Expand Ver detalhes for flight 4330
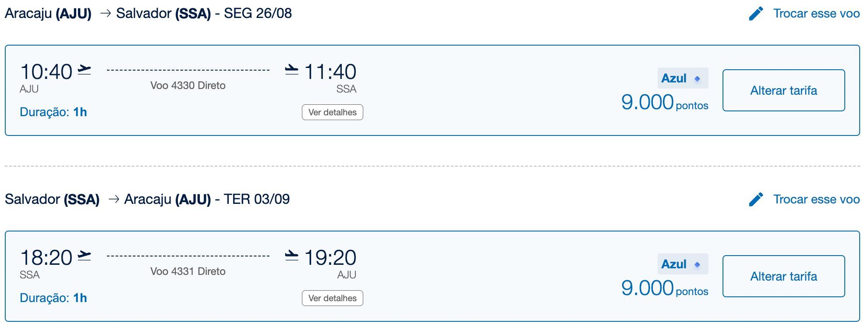This screenshot has width=868, height=331. coord(332,112)
